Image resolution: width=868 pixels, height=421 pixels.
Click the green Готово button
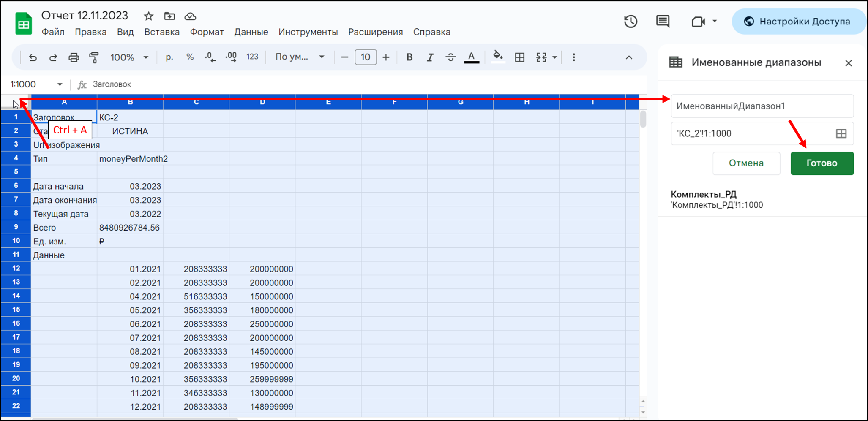tap(822, 163)
